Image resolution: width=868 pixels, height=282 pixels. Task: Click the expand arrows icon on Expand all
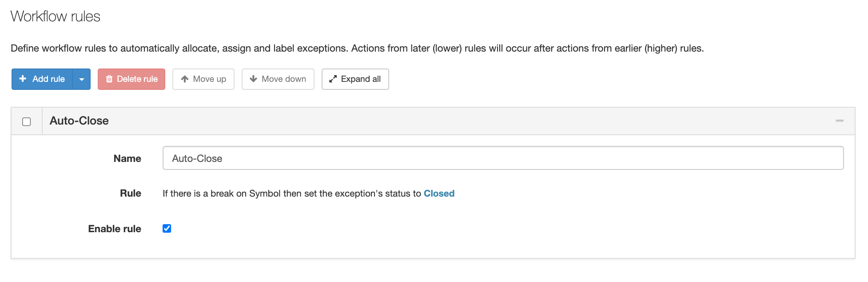pyautogui.click(x=333, y=79)
